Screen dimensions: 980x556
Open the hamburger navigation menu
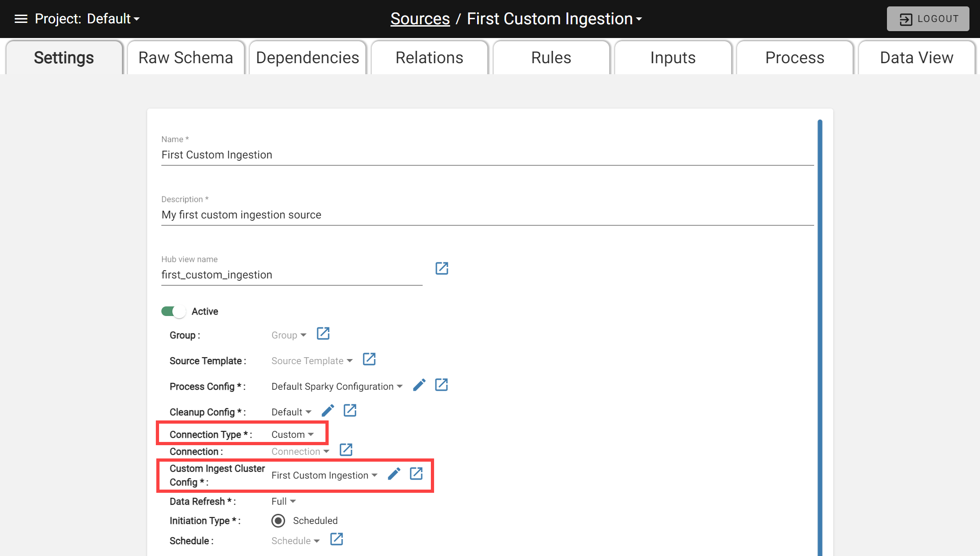21,19
